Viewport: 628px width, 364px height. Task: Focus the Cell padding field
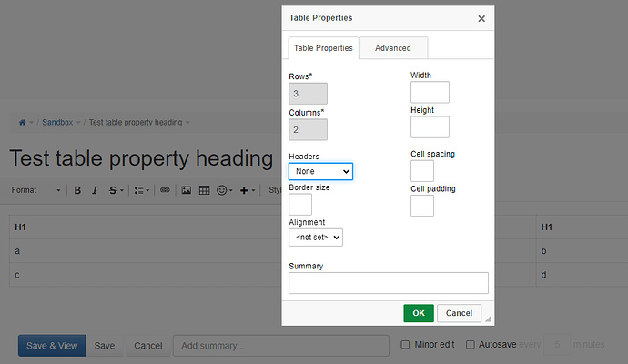click(x=422, y=206)
